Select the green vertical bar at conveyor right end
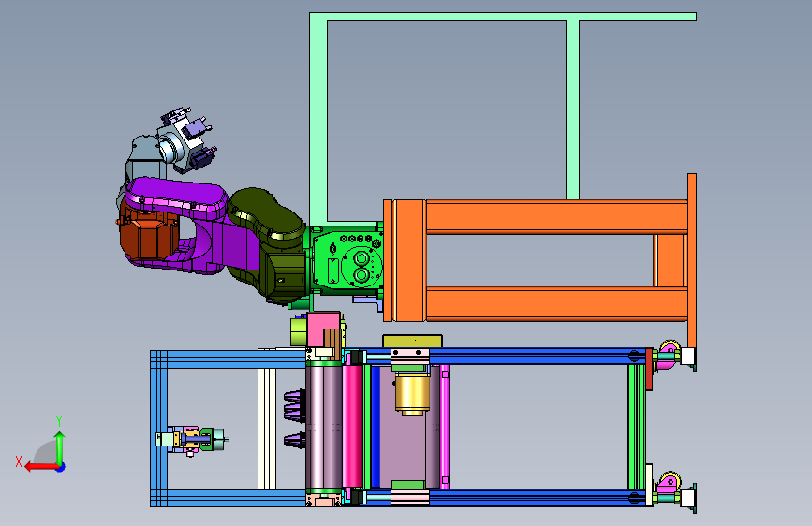 click(x=637, y=427)
